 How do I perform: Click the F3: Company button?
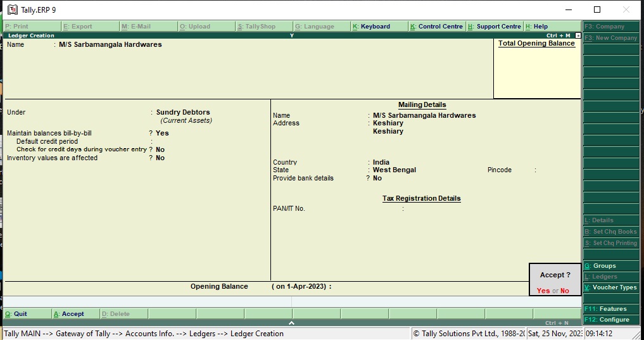(x=611, y=27)
